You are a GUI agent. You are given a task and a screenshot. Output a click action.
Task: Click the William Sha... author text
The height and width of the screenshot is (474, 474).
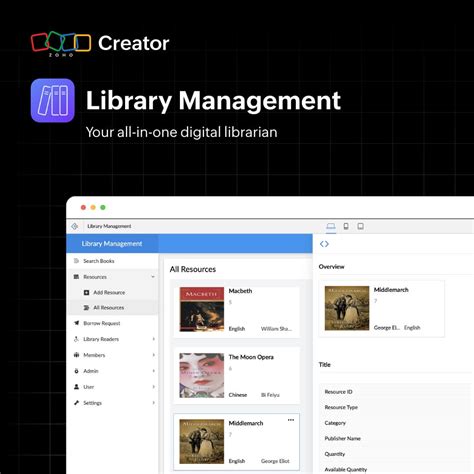point(276,329)
